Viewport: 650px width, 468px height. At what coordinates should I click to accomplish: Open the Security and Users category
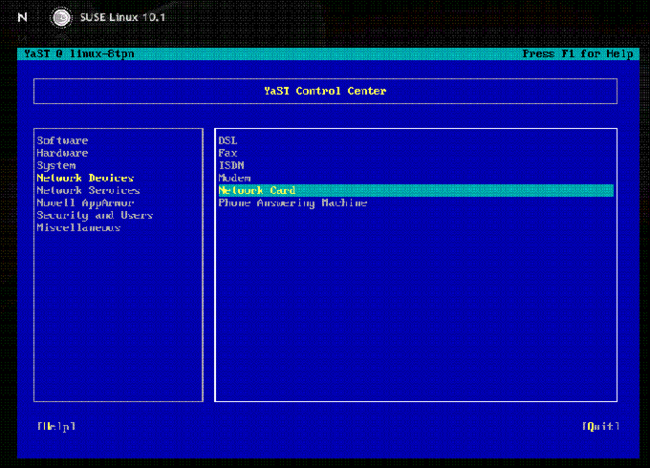pos(95,215)
